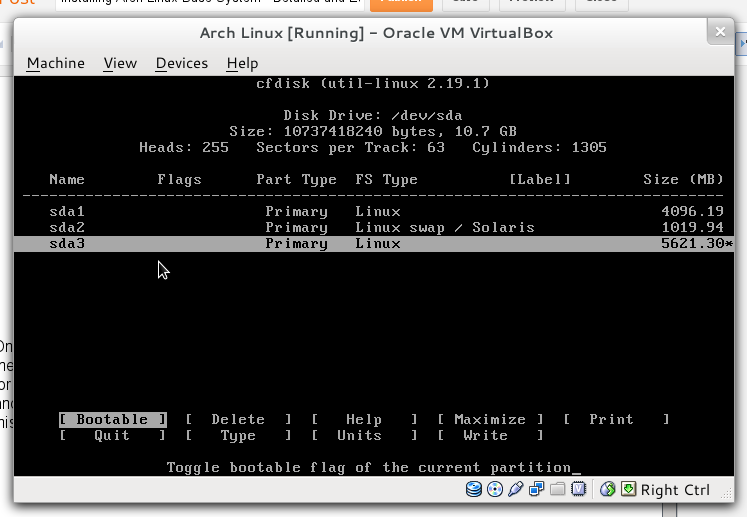Click the keyboard capture green arrow icon
The height and width of the screenshot is (517, 747).
click(628, 489)
